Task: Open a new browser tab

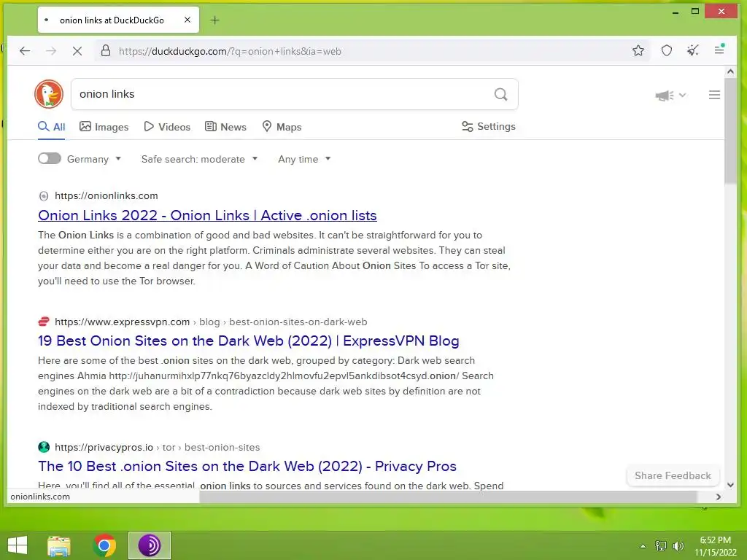Action: pyautogui.click(x=215, y=20)
